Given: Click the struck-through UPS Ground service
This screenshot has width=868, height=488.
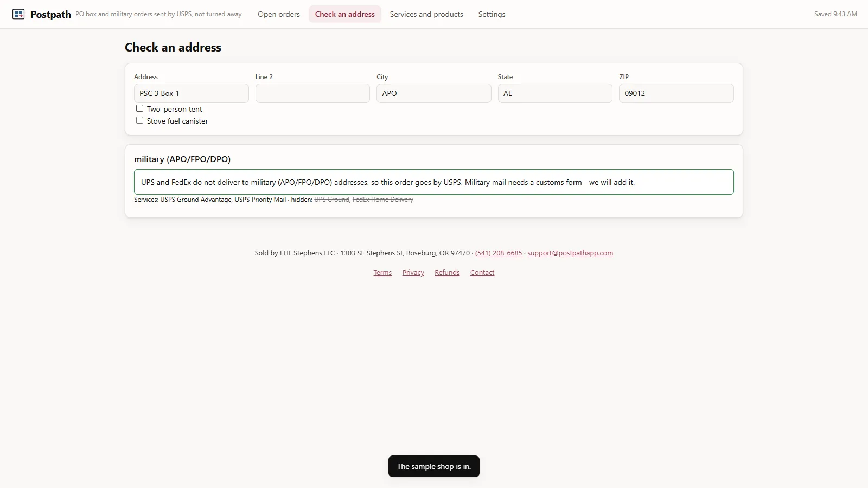Looking at the screenshot, I should (331, 200).
